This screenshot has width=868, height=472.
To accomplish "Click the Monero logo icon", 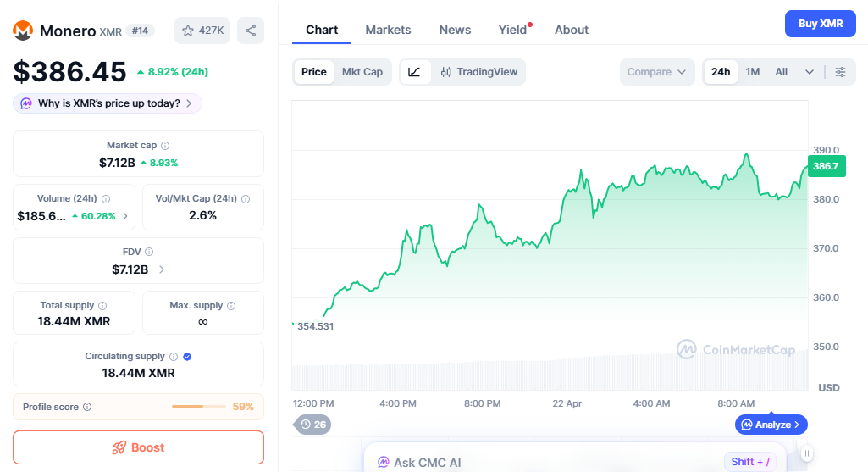I will click(x=23, y=31).
